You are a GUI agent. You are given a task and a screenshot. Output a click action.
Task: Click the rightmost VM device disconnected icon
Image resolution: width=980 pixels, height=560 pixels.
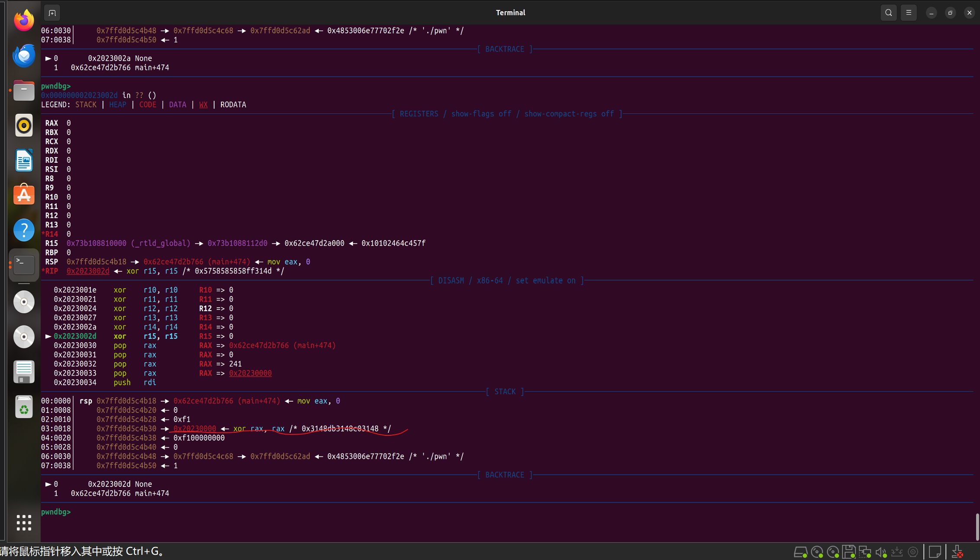pyautogui.click(x=957, y=552)
